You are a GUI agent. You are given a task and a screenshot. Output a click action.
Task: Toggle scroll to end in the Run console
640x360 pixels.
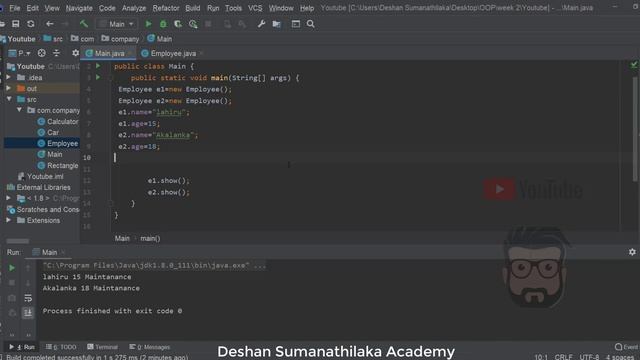tap(28, 313)
